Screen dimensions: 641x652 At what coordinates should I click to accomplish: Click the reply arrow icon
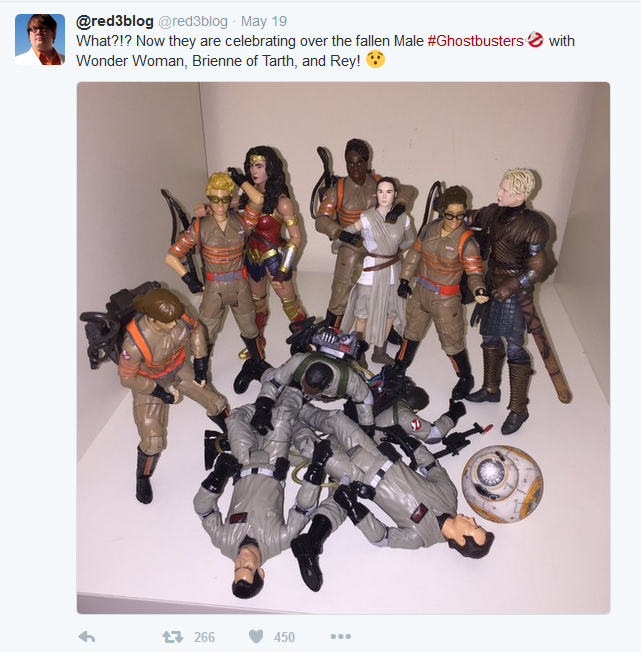[x=86, y=637]
